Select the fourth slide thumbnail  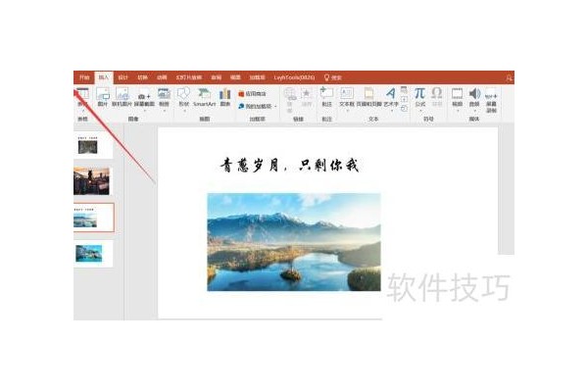(93, 253)
